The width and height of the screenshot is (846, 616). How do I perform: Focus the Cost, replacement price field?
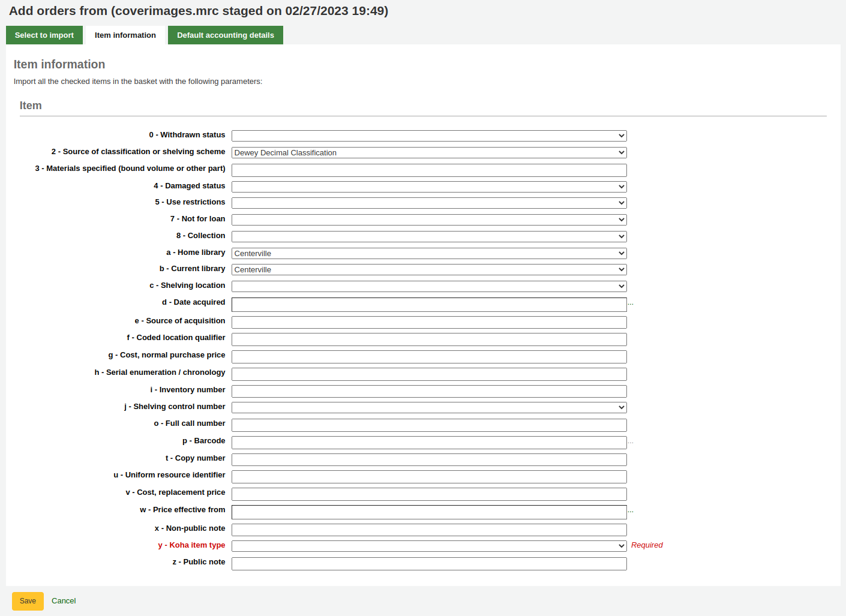tap(428, 494)
